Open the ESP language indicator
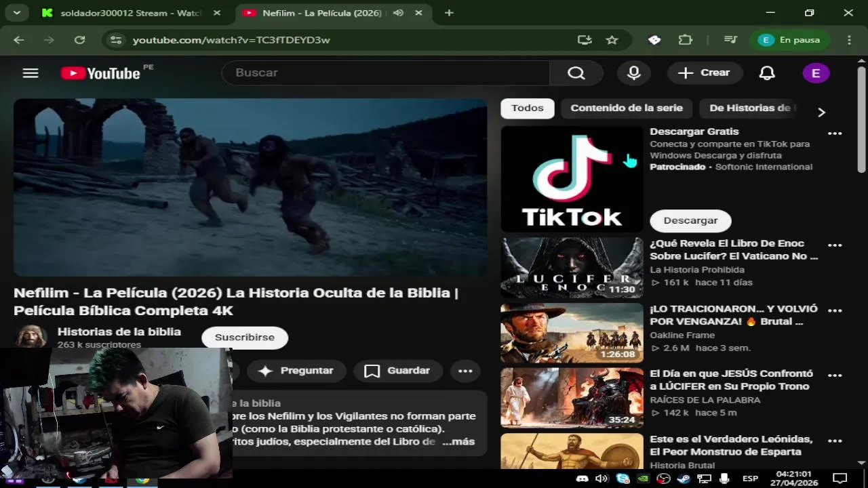 point(750,479)
